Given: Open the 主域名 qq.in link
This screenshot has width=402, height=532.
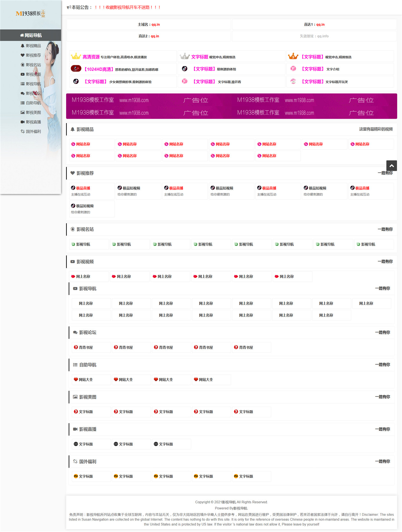Looking at the screenshot, I should (149, 24).
